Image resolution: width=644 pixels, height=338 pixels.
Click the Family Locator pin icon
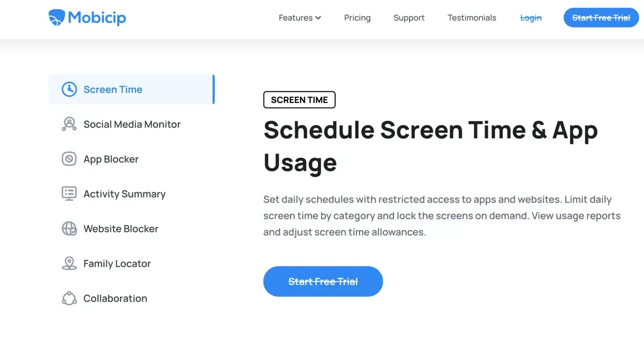(x=69, y=263)
